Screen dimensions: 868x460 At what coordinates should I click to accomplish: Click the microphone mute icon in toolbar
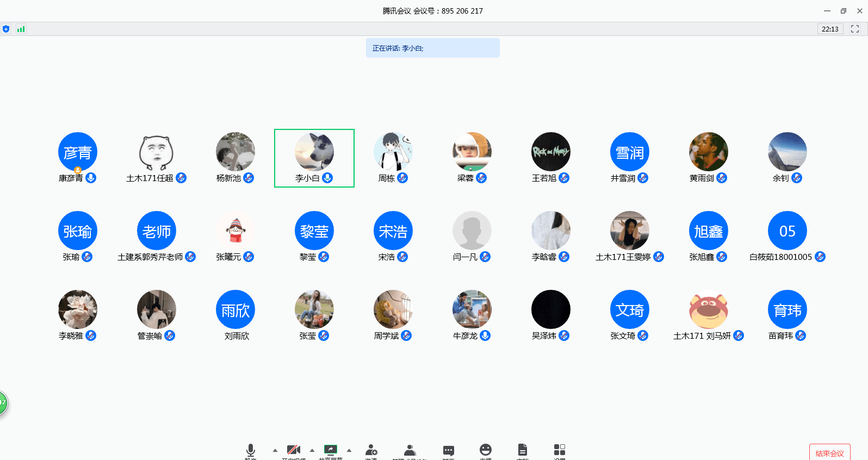[250, 450]
